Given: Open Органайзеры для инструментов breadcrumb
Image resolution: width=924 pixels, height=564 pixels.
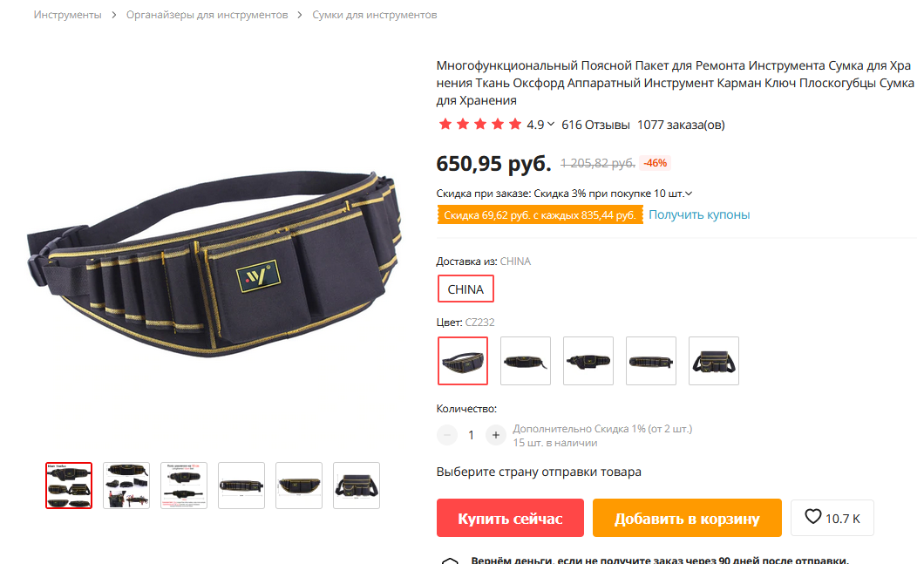Looking at the screenshot, I should tap(207, 15).
